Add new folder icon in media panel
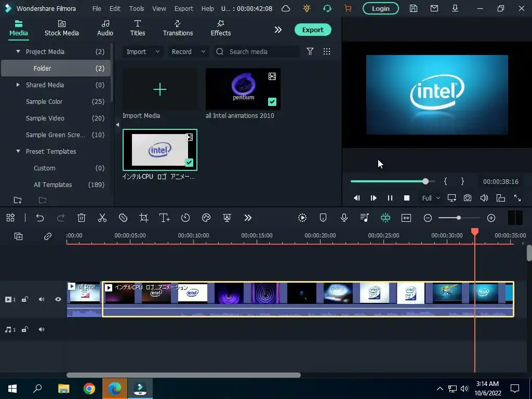This screenshot has width=532, height=399. coord(18,200)
